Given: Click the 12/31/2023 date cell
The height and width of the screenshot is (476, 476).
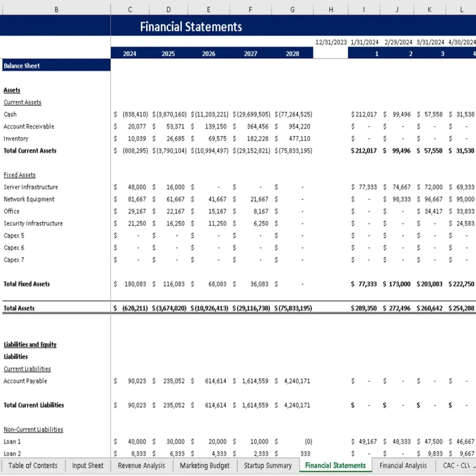Looking at the screenshot, I should 331,42.
